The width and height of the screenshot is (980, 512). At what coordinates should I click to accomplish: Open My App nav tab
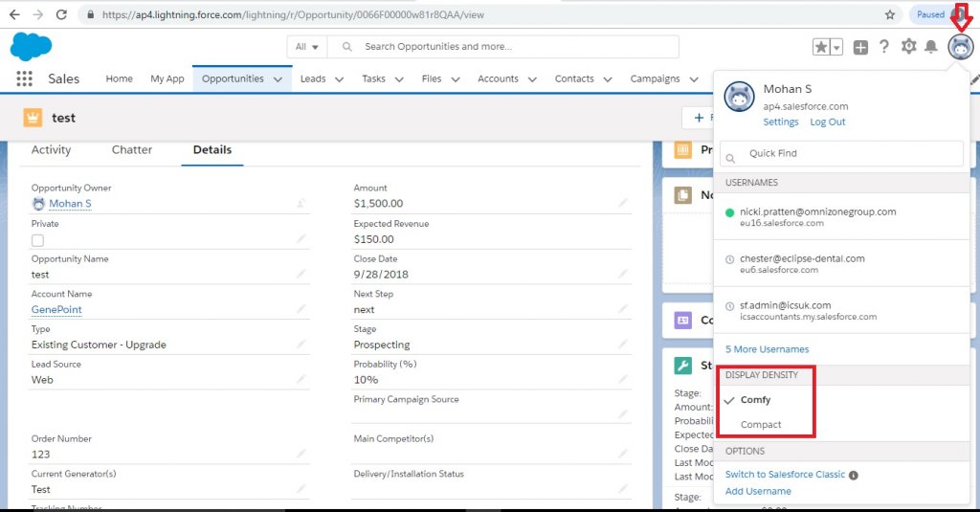167,78
